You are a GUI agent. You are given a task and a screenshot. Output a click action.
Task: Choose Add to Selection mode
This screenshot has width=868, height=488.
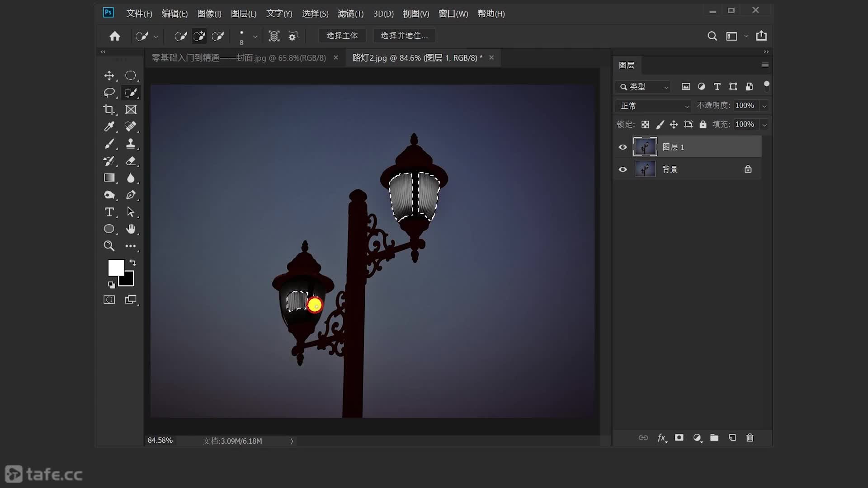click(x=199, y=36)
